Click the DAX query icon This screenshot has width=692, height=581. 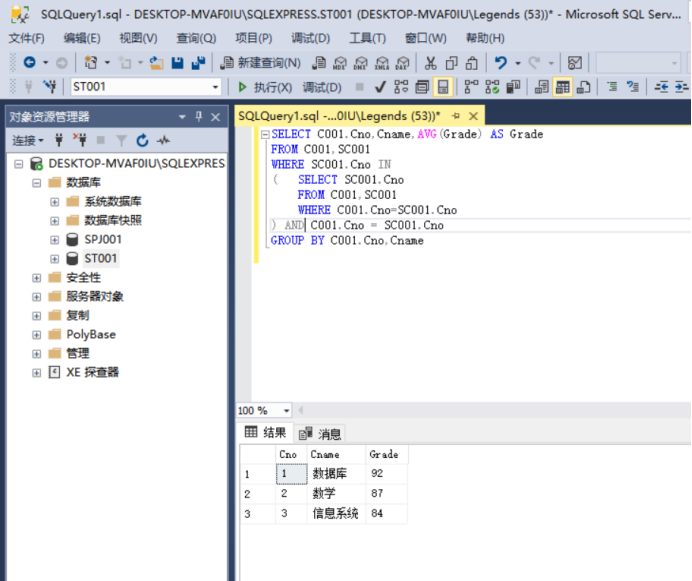click(x=402, y=63)
